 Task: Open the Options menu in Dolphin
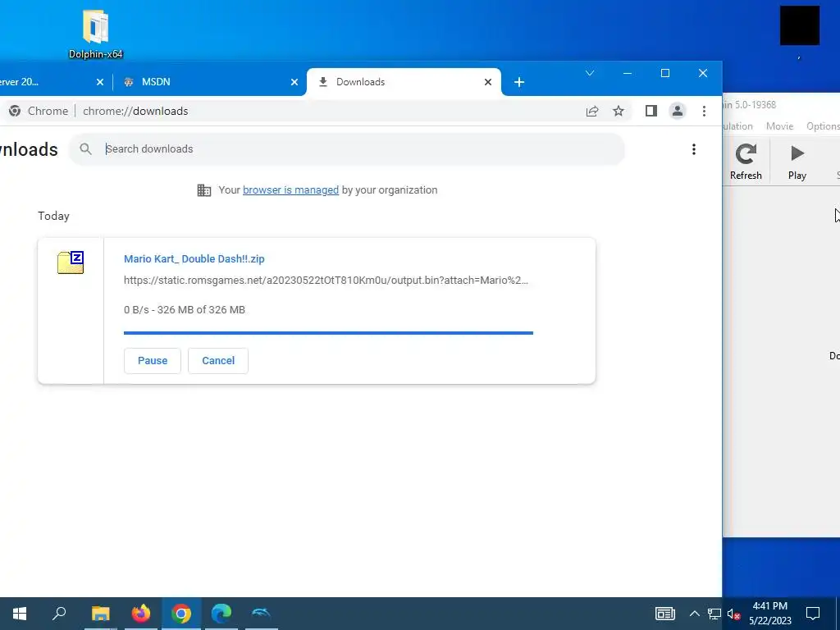[822, 126]
